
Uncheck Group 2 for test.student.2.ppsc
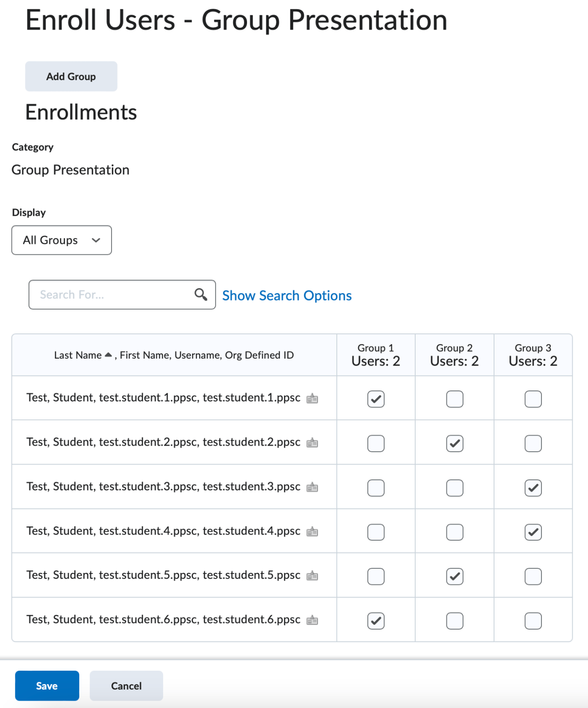(455, 443)
